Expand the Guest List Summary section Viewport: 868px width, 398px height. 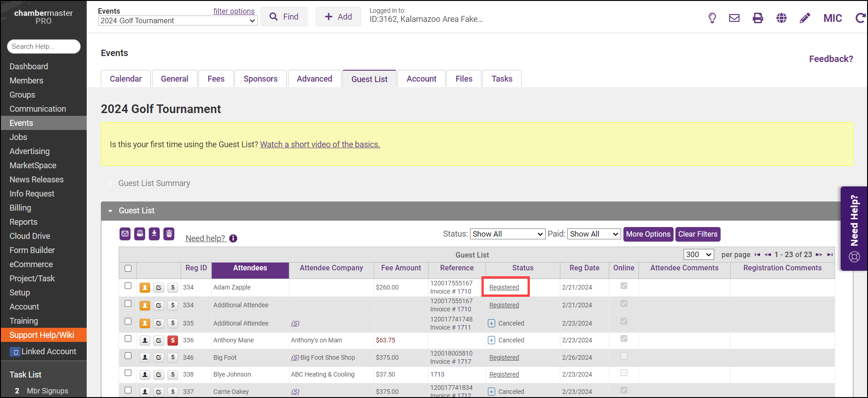coord(154,183)
